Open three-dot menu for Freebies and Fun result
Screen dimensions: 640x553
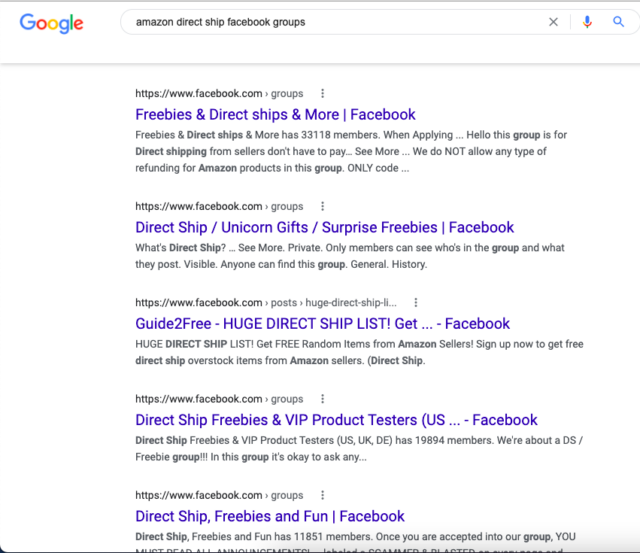click(x=322, y=495)
